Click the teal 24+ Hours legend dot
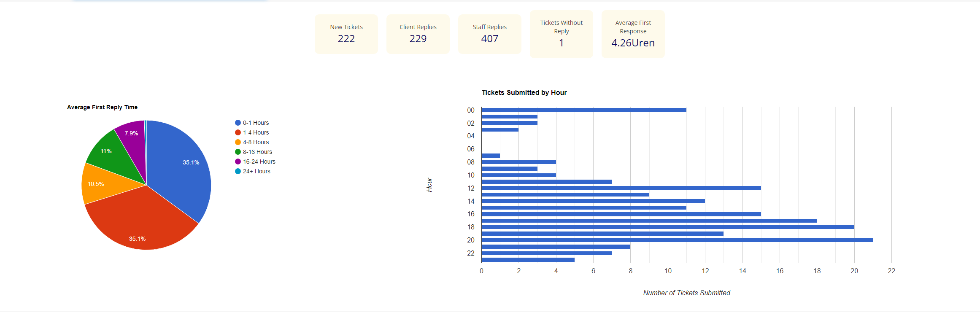The width and height of the screenshot is (980, 315). click(x=238, y=171)
